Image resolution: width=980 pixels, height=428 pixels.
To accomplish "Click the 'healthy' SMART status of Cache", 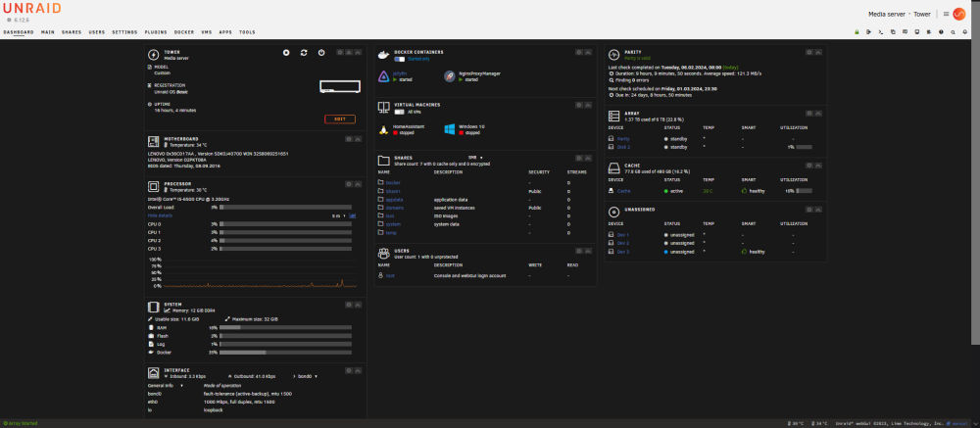I will coord(753,191).
